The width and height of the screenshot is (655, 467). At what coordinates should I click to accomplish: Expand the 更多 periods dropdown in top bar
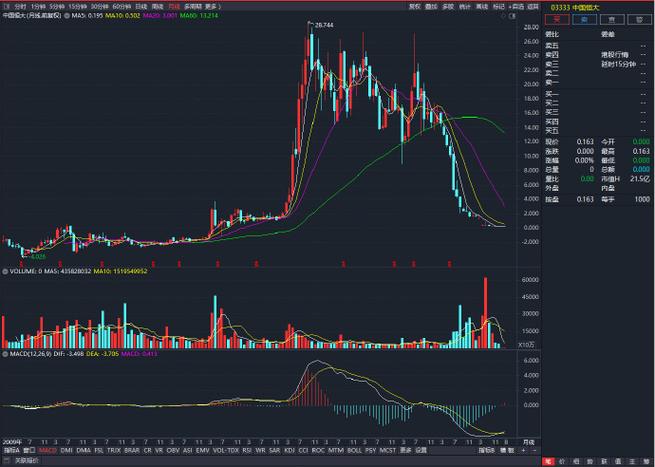212,7
